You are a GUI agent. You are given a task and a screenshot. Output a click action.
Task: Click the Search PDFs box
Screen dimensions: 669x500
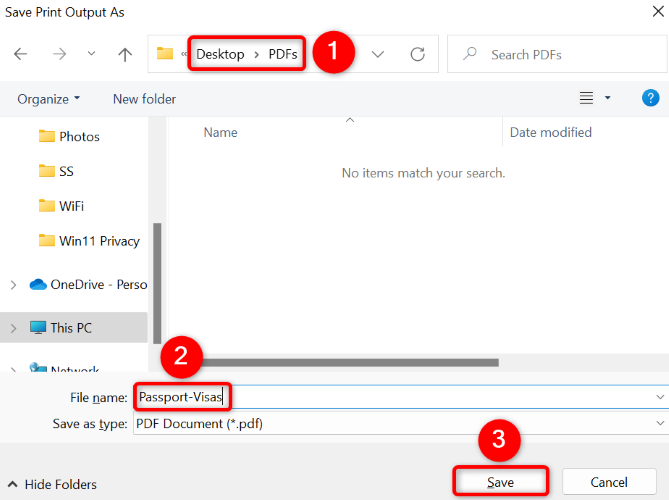[x=557, y=54]
